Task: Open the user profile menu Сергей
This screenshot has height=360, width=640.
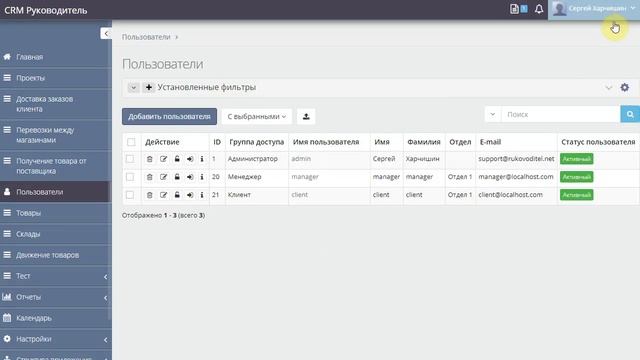Action: [x=594, y=9]
